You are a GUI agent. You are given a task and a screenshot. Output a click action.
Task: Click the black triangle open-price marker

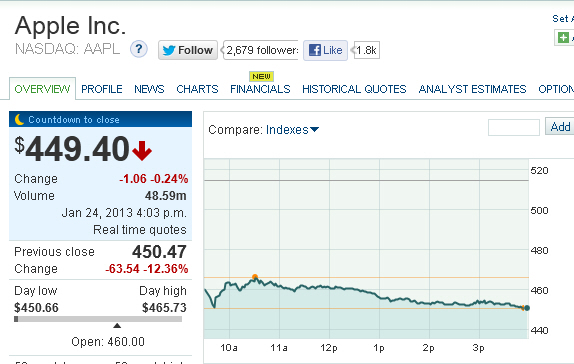pyautogui.click(x=117, y=326)
